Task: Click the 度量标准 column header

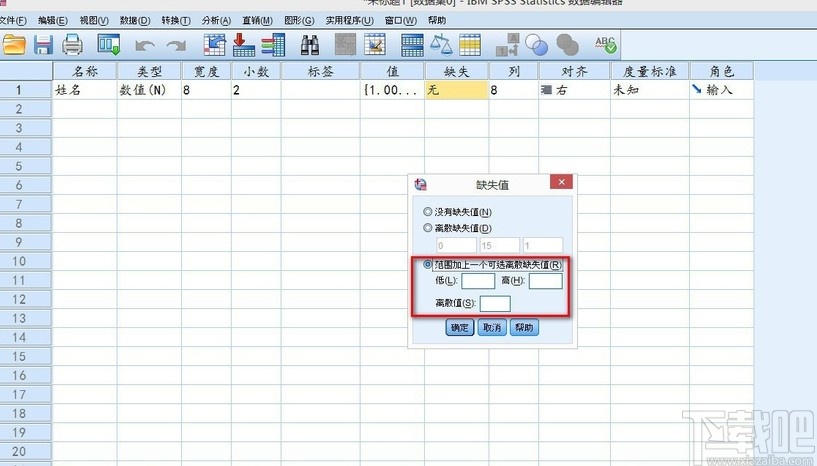Action: (650, 71)
